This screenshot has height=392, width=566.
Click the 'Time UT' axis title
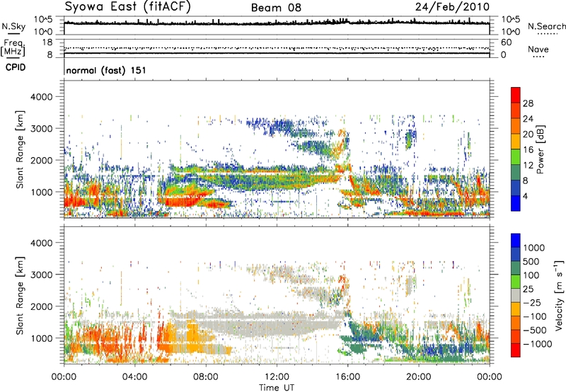point(277,388)
